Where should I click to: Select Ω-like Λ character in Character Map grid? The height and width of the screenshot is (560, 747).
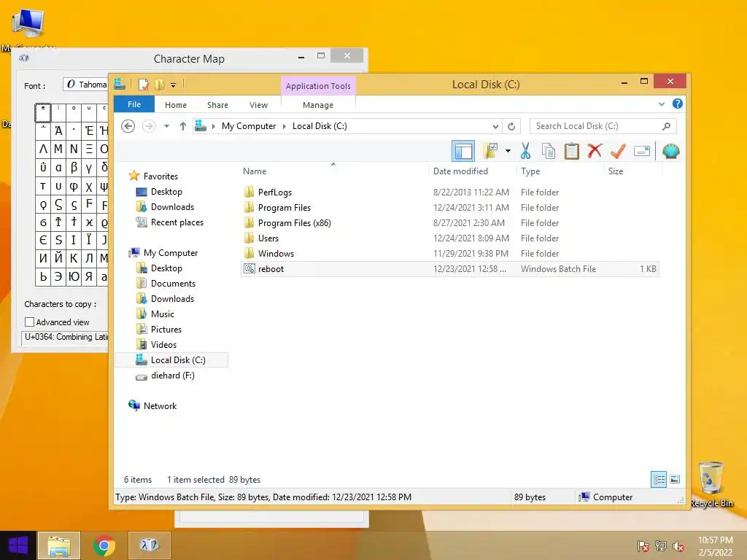click(x=43, y=149)
